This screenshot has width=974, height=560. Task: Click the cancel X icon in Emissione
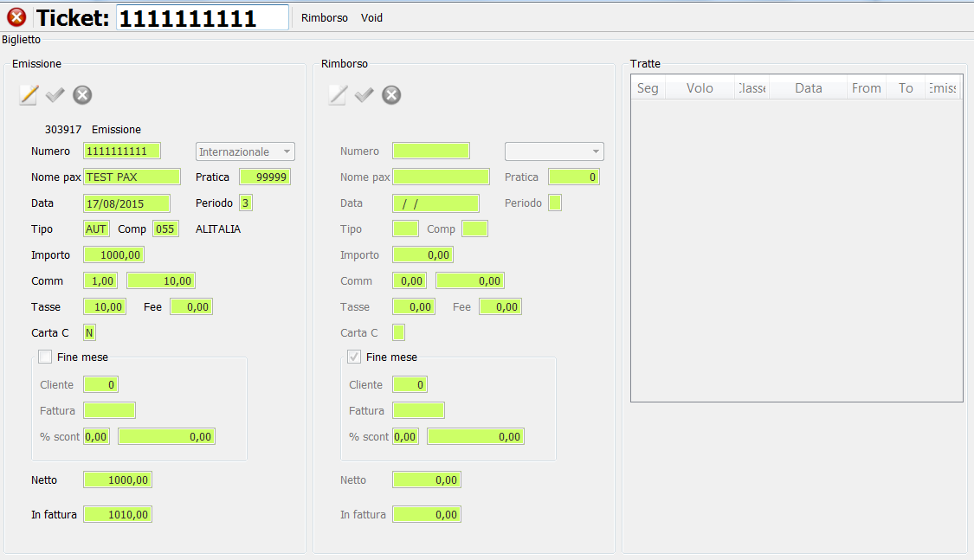[x=82, y=95]
